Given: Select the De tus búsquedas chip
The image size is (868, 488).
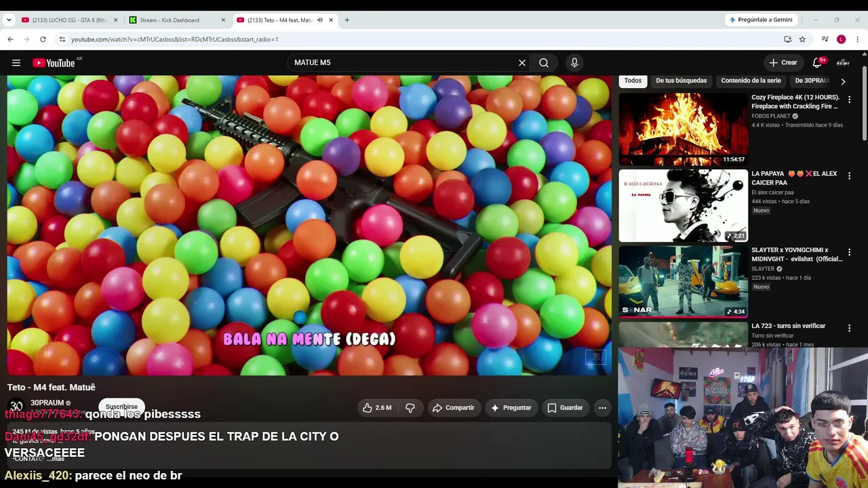Looking at the screenshot, I should (682, 81).
